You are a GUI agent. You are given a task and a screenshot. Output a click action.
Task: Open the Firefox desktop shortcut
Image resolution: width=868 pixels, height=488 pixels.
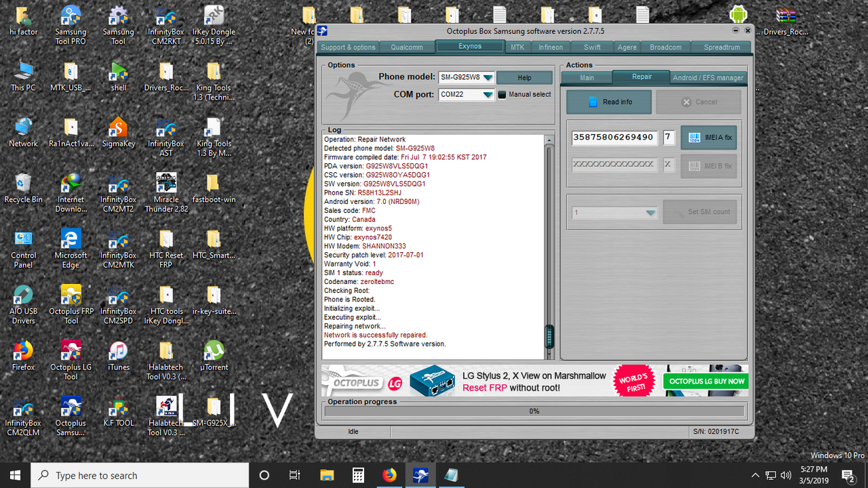click(23, 356)
